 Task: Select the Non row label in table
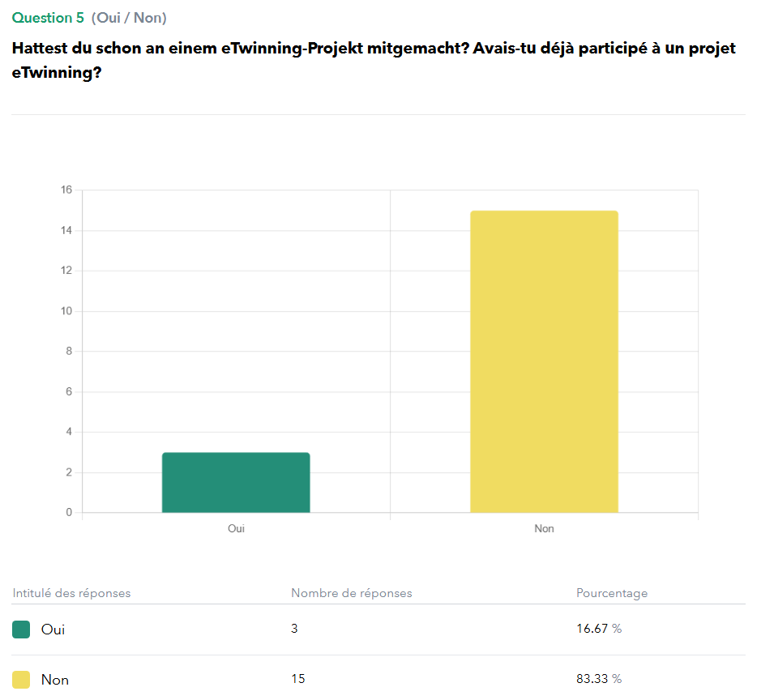tap(55, 679)
